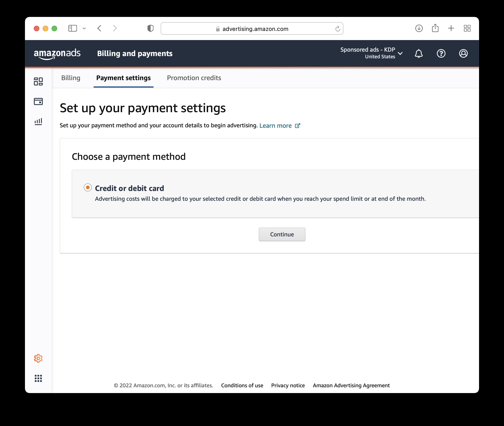Open the orange settings gear icon
This screenshot has width=504, height=426.
(38, 358)
